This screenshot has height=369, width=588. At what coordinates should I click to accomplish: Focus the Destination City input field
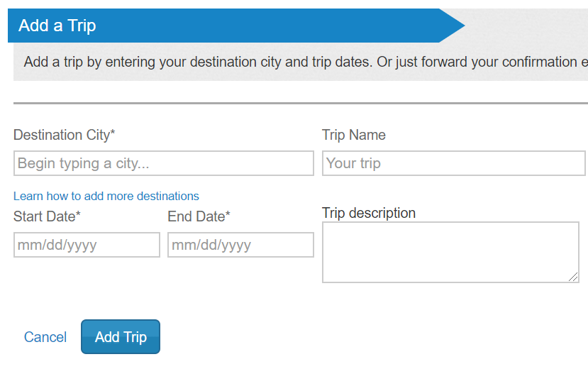164,163
